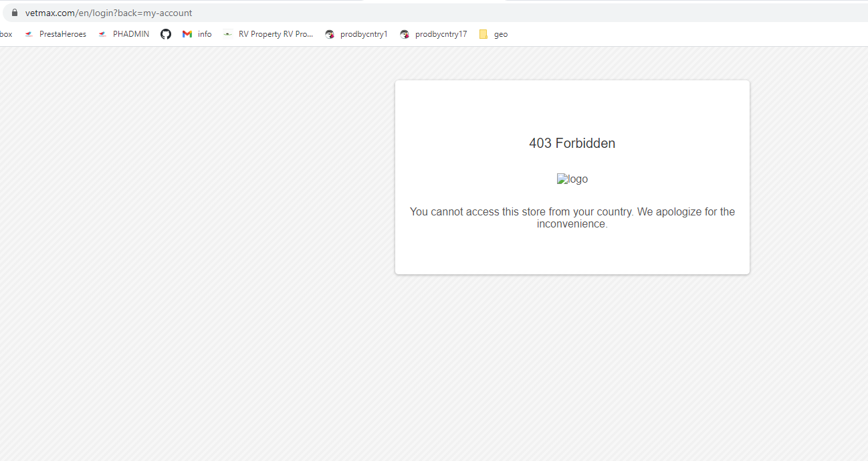Viewport: 868px width, 461px height.
Task: Open the GitHub bookmark icon
Action: click(166, 34)
